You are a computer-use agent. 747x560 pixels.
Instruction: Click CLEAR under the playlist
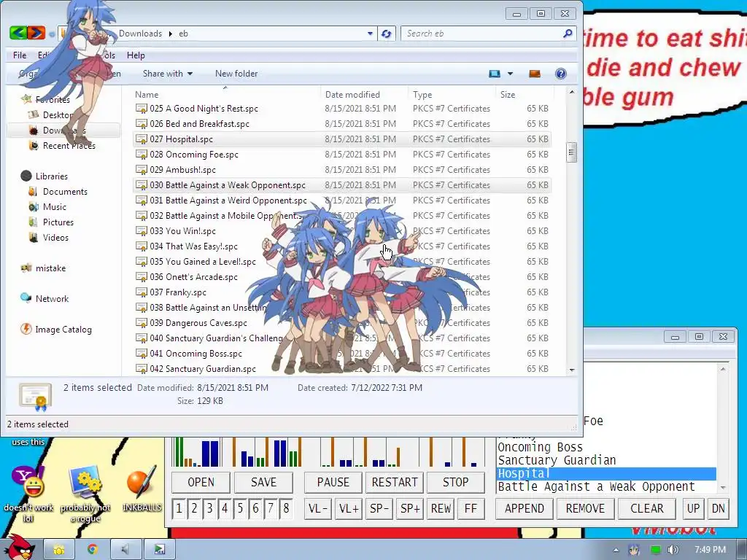click(x=646, y=508)
